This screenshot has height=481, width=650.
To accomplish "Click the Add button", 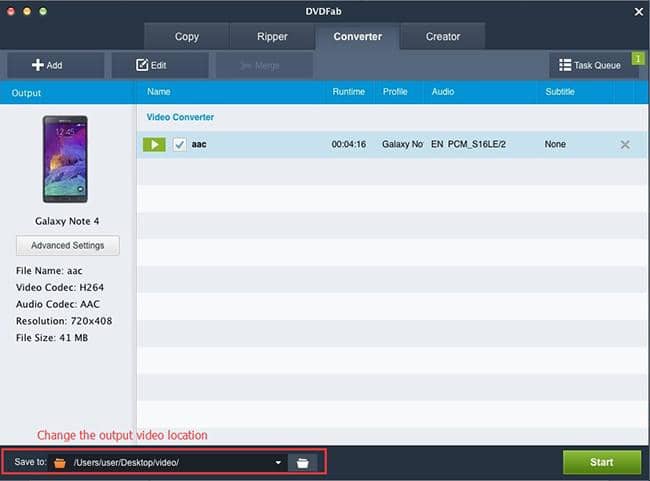I will pyautogui.click(x=56, y=65).
